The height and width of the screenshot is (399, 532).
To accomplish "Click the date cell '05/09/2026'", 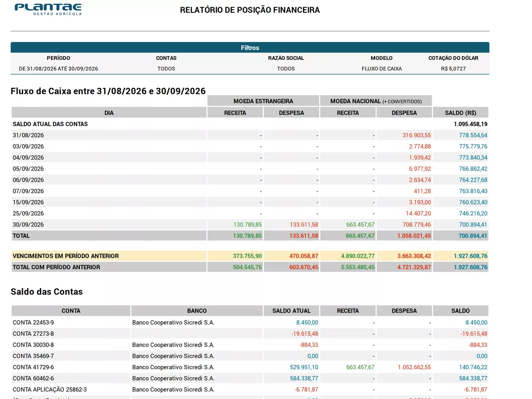I will pos(28,169).
